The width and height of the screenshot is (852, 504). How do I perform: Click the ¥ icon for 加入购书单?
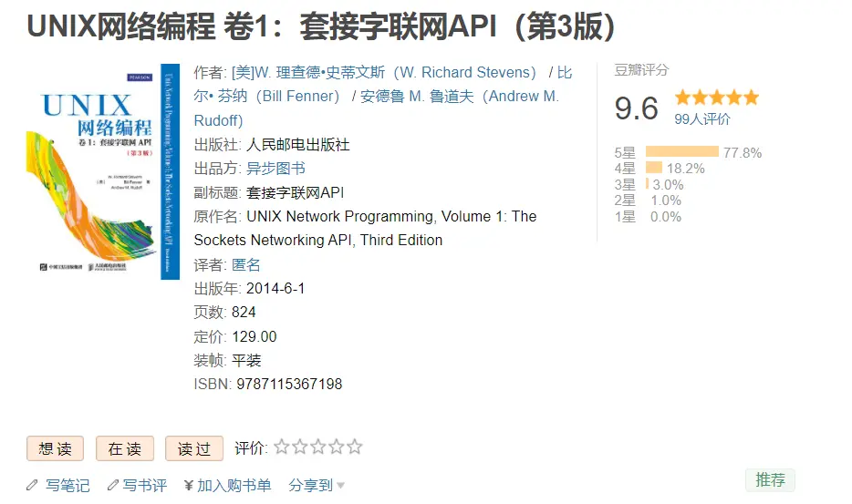click(x=188, y=485)
